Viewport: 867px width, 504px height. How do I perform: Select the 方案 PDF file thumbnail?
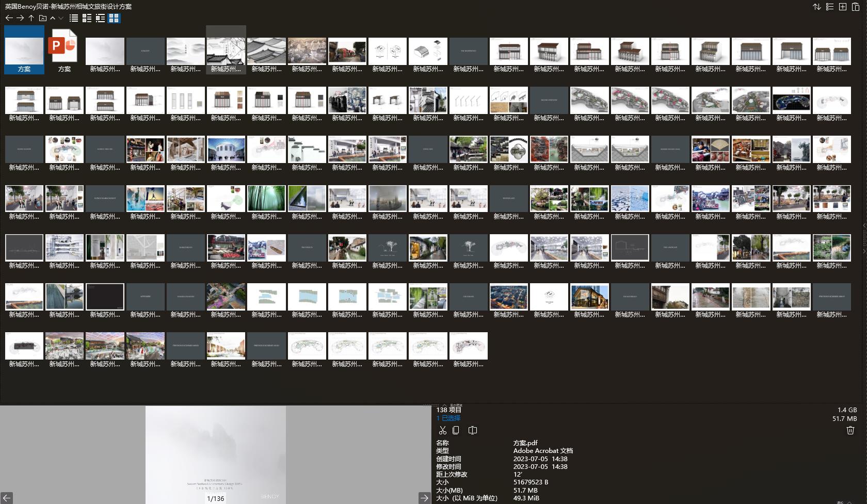(x=24, y=51)
